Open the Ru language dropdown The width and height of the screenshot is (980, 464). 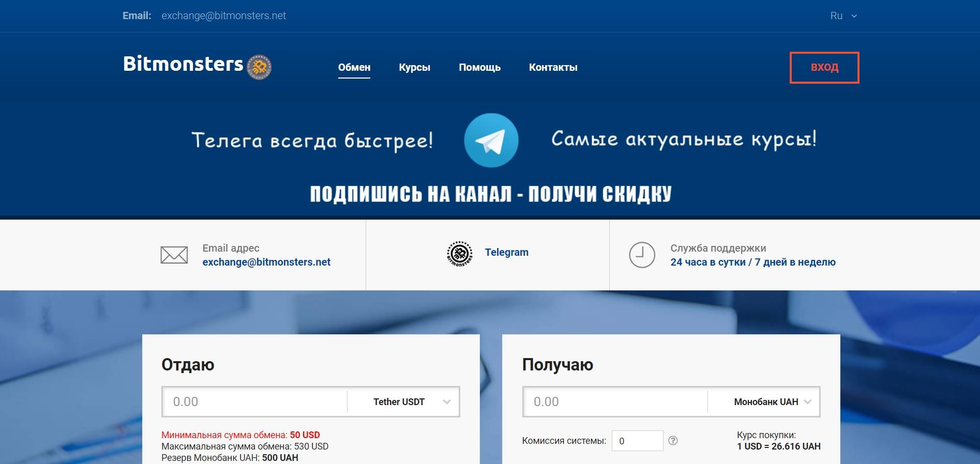[843, 16]
